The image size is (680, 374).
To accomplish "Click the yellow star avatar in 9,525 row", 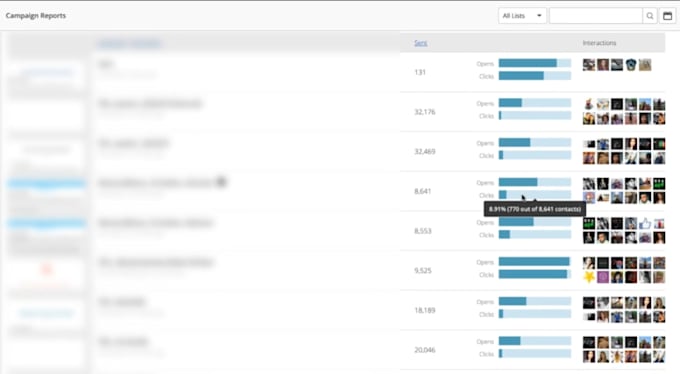I will pos(589,277).
